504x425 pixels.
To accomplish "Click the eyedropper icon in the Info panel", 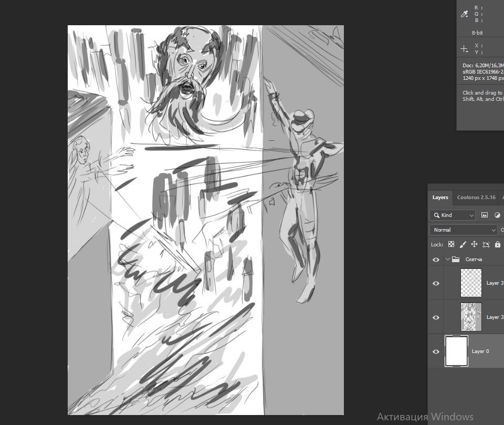I will pos(465,14).
